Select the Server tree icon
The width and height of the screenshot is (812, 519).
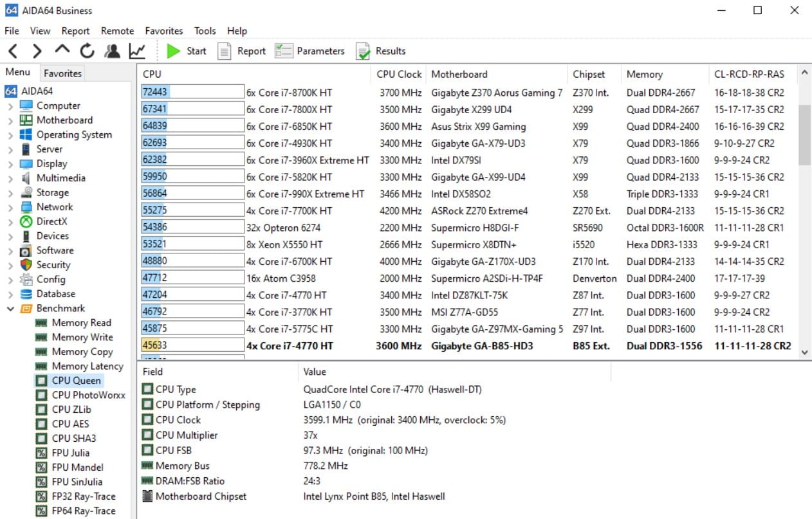(x=26, y=149)
